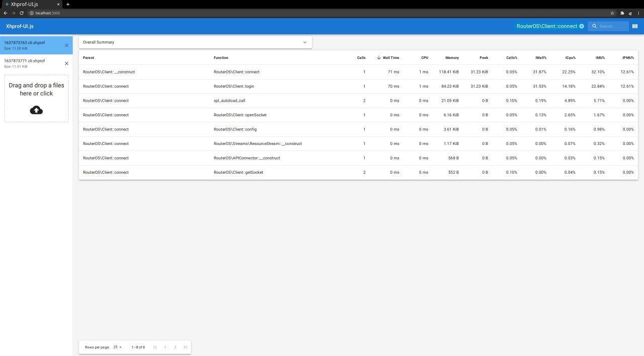The width and height of the screenshot is (644, 356).
Task: Expand the Overall Summary dropdown
Action: coord(195,42)
